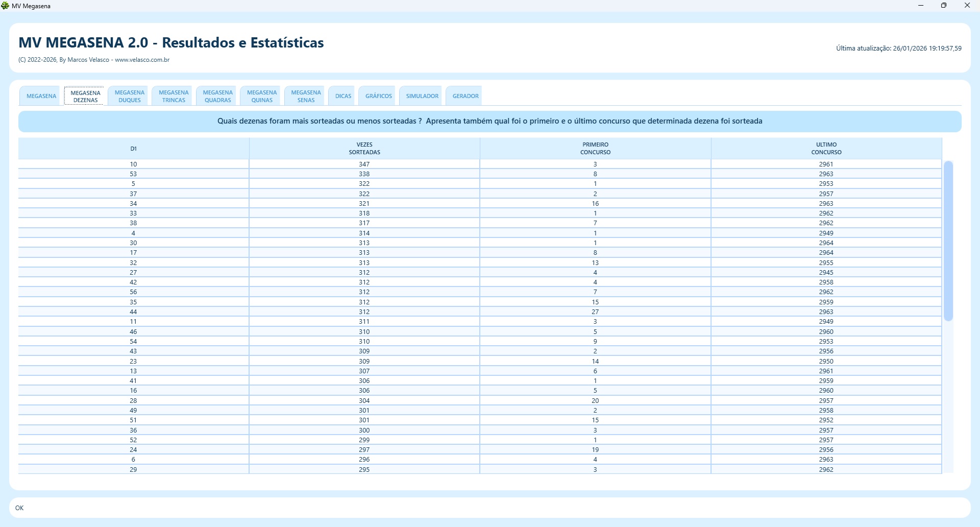View the GRÁFICOS tab
Image resolution: width=980 pixels, height=527 pixels.
379,96
